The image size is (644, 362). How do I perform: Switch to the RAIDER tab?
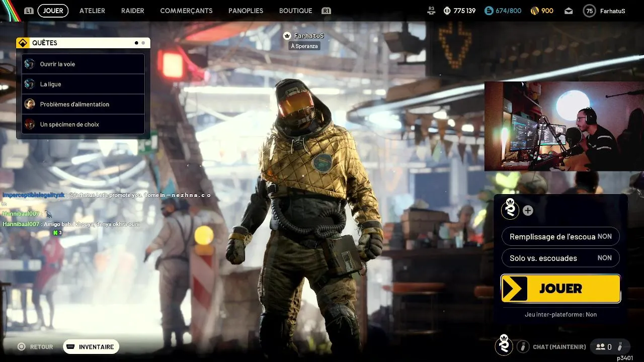[x=133, y=11]
